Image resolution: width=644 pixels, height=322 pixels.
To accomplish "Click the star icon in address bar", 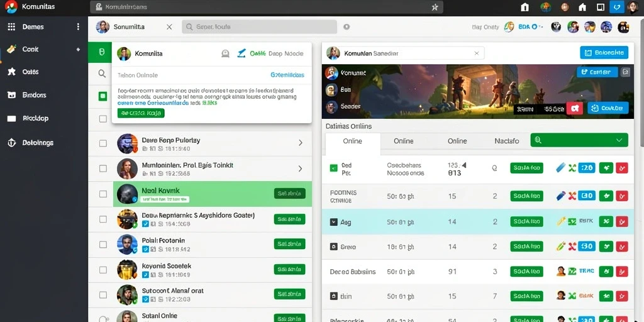I will 435,7.
